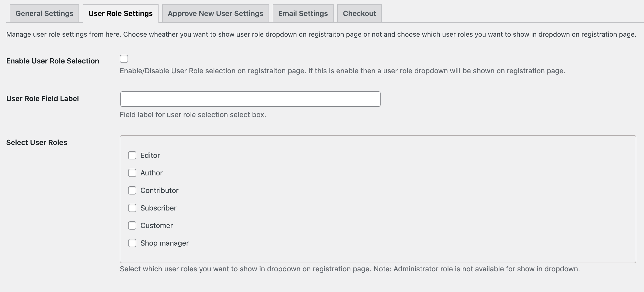Click the Subscriber label text
This screenshot has height=292, width=644.
[x=158, y=208]
